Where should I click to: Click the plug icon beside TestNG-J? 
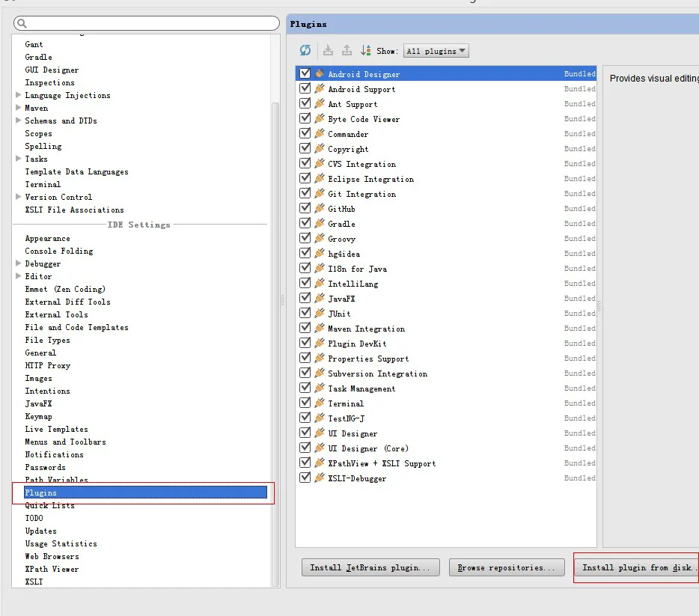pyautogui.click(x=320, y=418)
